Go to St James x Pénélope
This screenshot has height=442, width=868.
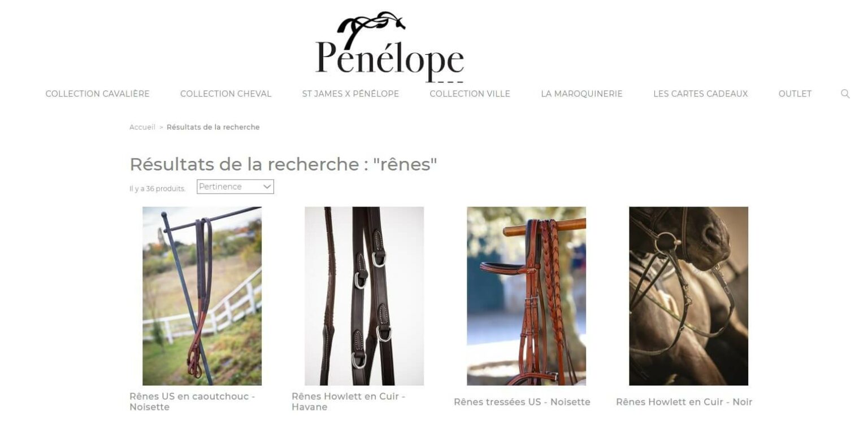350,94
